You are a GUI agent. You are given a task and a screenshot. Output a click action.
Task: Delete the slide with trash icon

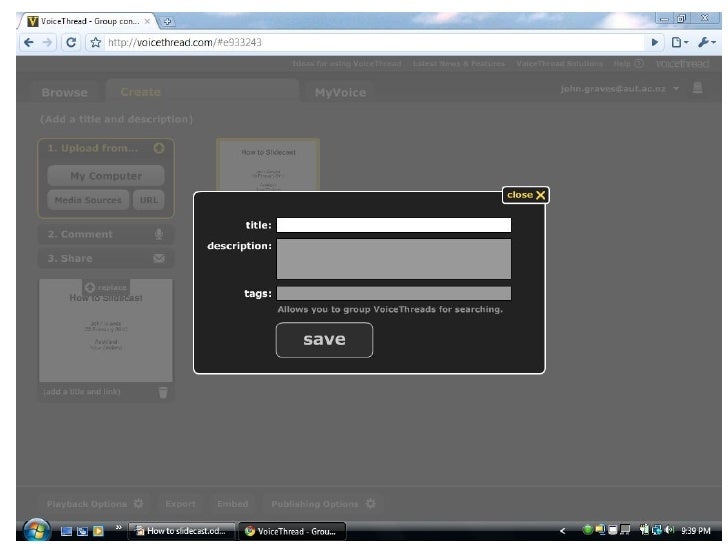point(163,392)
